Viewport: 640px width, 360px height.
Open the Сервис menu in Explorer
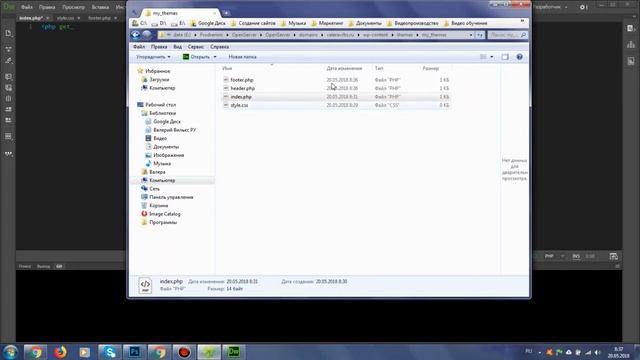(196, 47)
